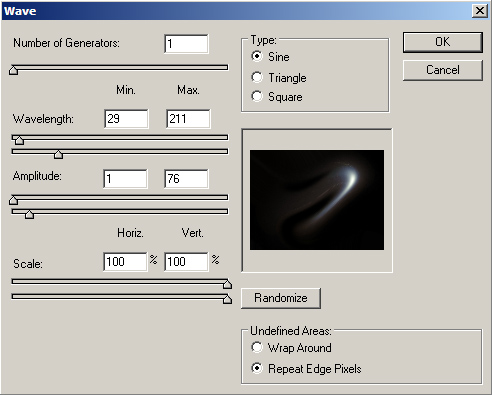Click the Number of Generators label
The height and width of the screenshot is (395, 492).
pos(66,43)
